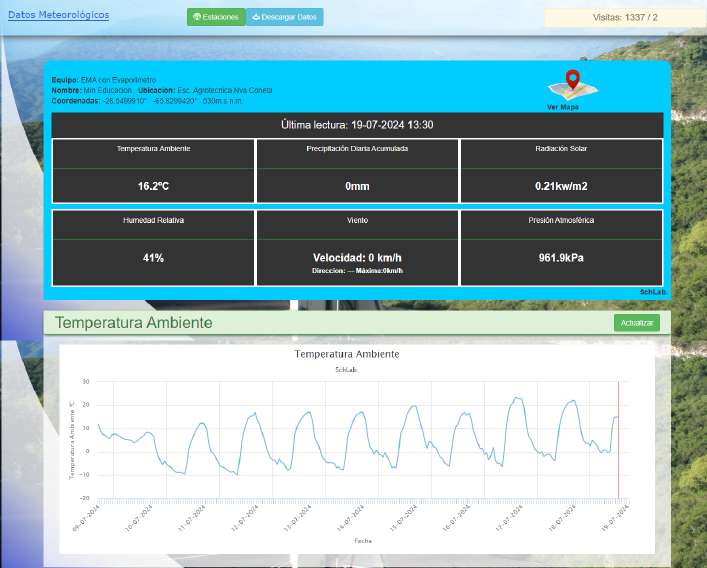
Task: Click the 16.2ºC temperature value
Action: point(153,186)
